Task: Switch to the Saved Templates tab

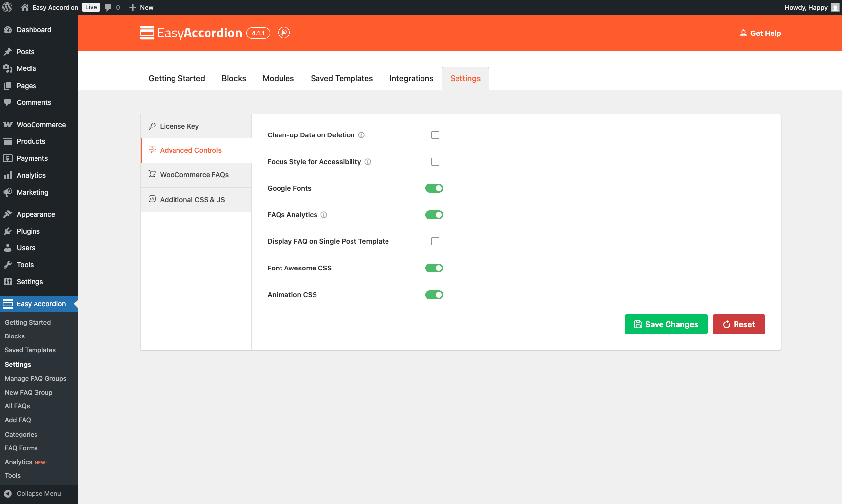Action: coord(342,78)
